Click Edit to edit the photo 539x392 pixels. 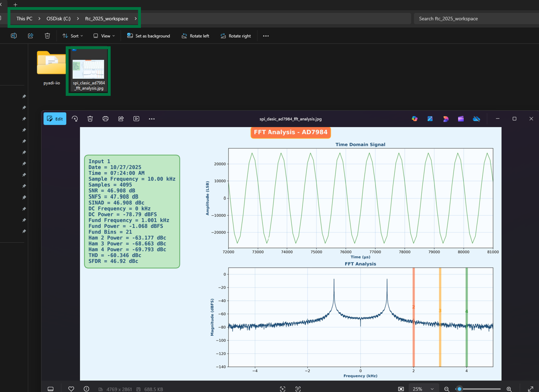54,119
